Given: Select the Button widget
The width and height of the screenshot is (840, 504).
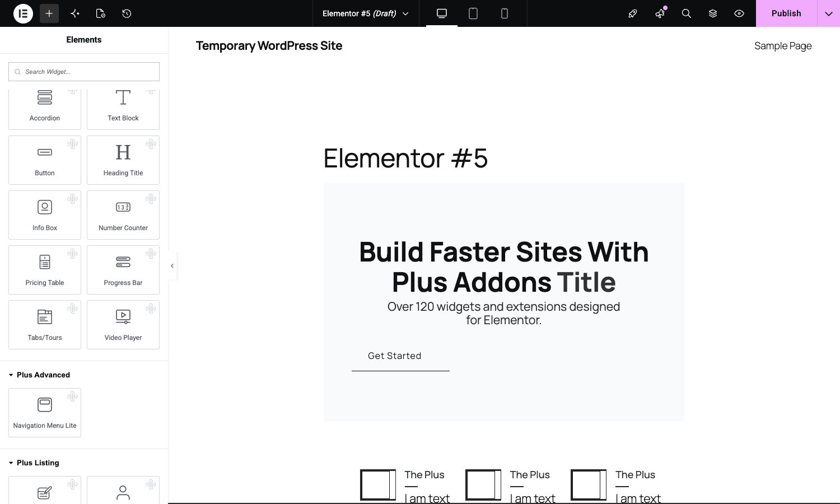Looking at the screenshot, I should pyautogui.click(x=45, y=160).
